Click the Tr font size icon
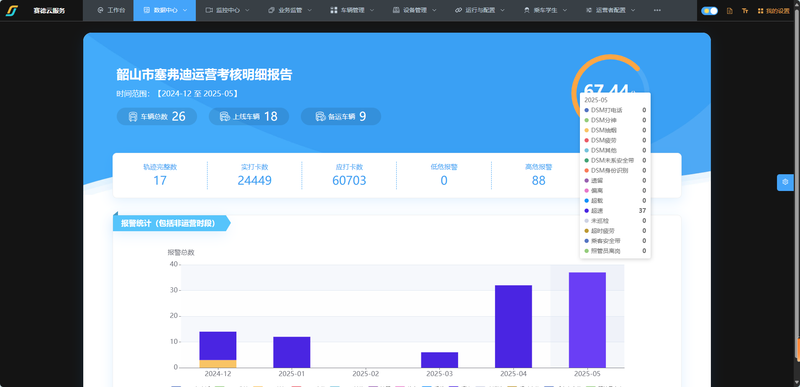The width and height of the screenshot is (800, 387). coord(745,11)
